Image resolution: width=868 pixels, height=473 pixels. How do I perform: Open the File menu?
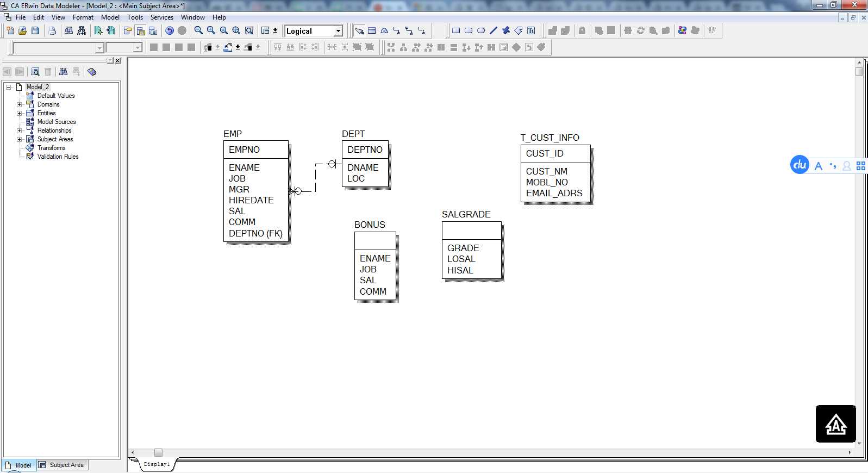pyautogui.click(x=21, y=17)
